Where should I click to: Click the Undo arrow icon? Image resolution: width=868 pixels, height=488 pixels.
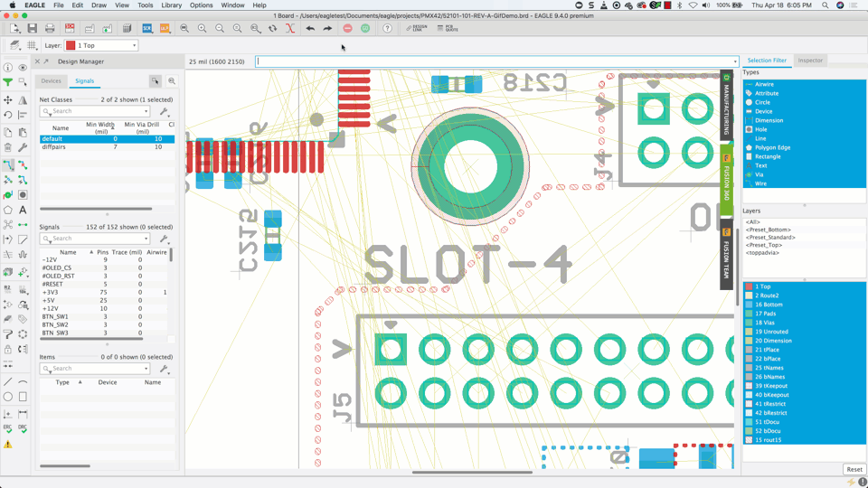[310, 29]
